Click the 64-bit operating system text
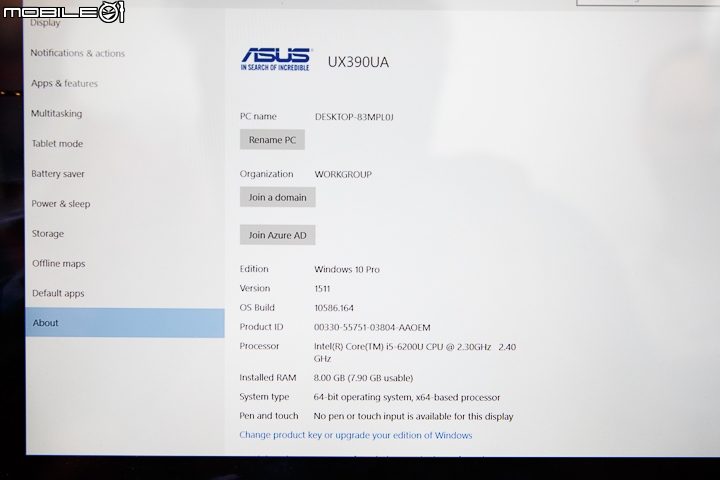The height and width of the screenshot is (480, 720). pos(407,397)
